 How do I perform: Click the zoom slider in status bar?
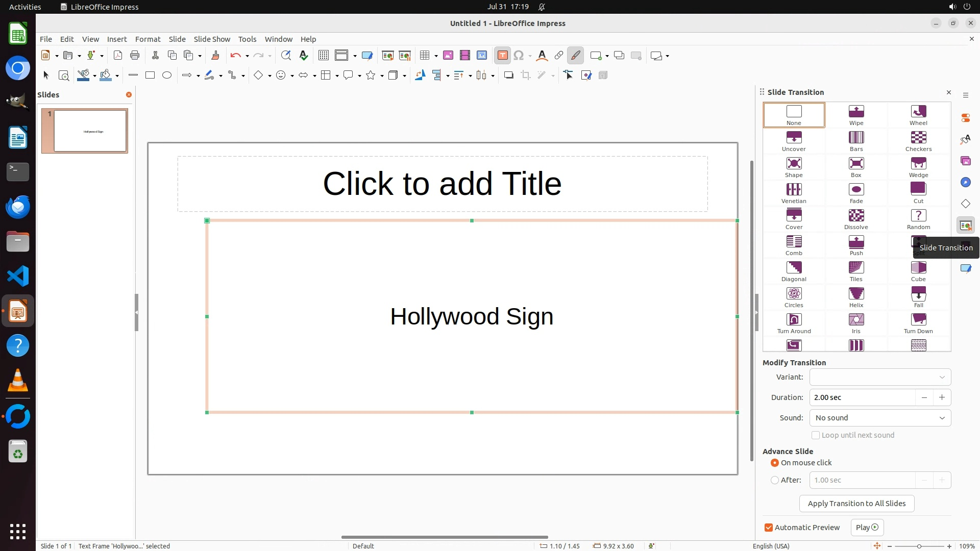[x=919, y=546]
